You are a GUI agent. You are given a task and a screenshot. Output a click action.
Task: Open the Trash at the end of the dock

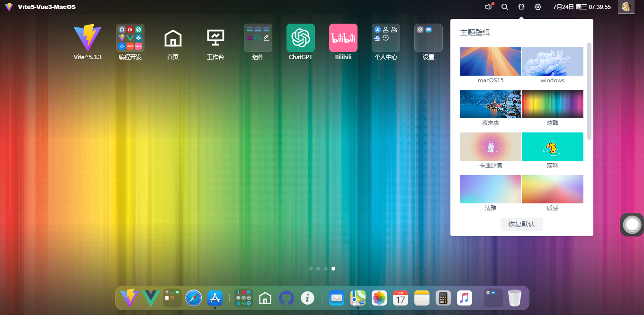pyautogui.click(x=514, y=298)
